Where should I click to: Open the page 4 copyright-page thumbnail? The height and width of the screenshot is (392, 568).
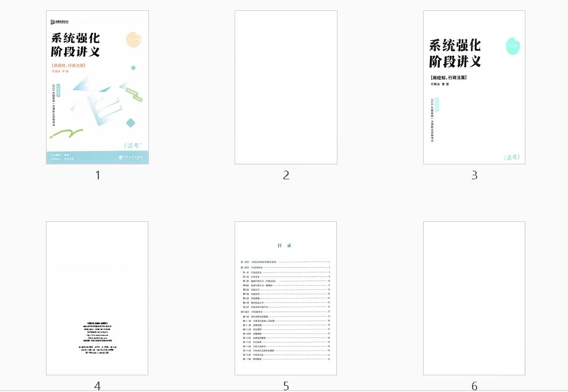point(98,299)
